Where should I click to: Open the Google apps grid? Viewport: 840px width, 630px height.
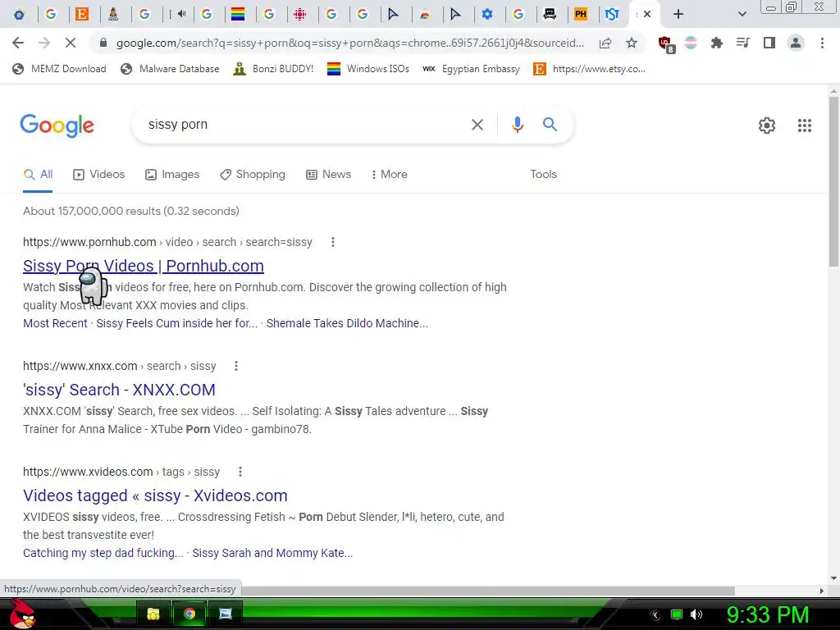click(x=804, y=126)
